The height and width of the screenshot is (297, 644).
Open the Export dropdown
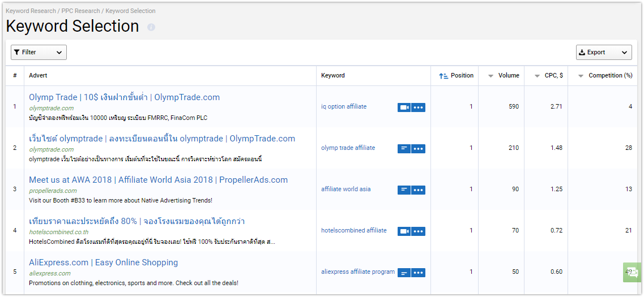pos(604,52)
